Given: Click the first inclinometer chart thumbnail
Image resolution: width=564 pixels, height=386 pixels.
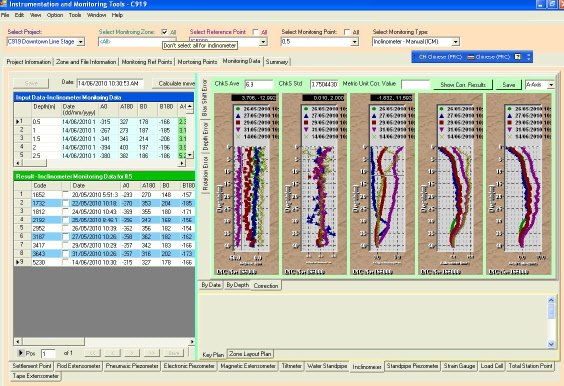Looking at the screenshot, I should tap(246, 184).
